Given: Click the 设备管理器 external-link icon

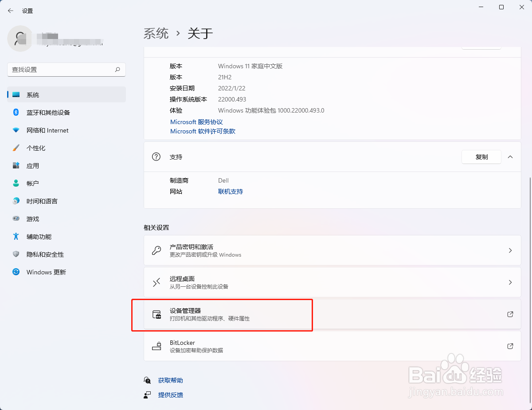Looking at the screenshot, I should [510, 314].
